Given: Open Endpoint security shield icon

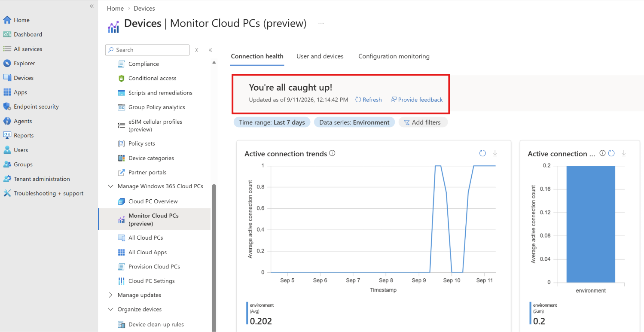Looking at the screenshot, I should coord(7,107).
